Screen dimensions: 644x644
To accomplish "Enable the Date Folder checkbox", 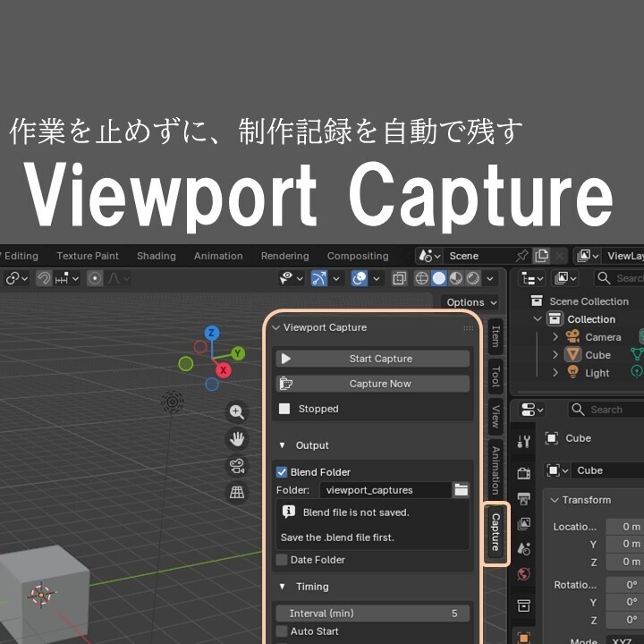I will pos(282,559).
